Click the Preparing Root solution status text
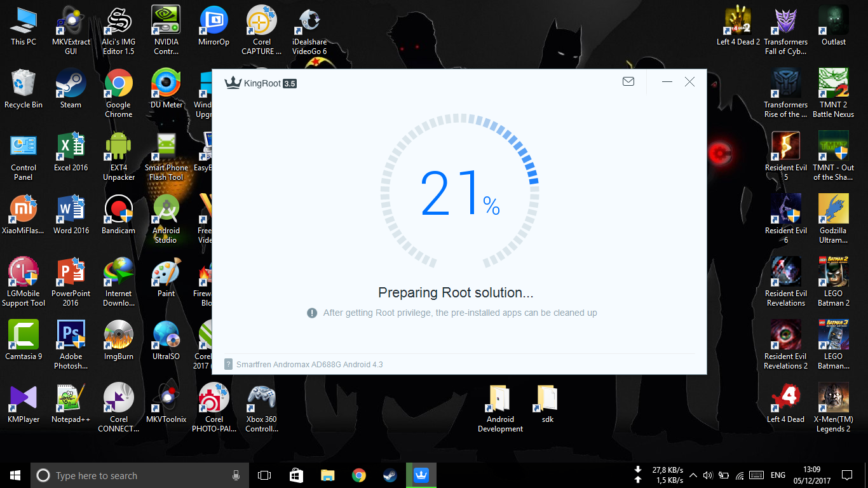 click(x=456, y=292)
